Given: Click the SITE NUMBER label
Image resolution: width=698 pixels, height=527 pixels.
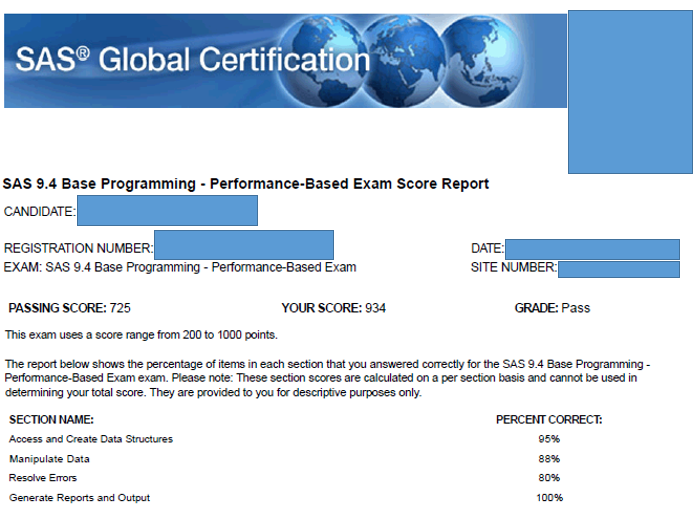Looking at the screenshot, I should coord(514,267).
